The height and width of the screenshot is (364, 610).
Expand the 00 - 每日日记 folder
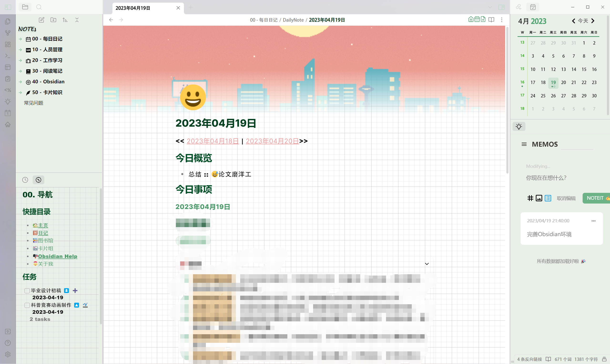20,39
